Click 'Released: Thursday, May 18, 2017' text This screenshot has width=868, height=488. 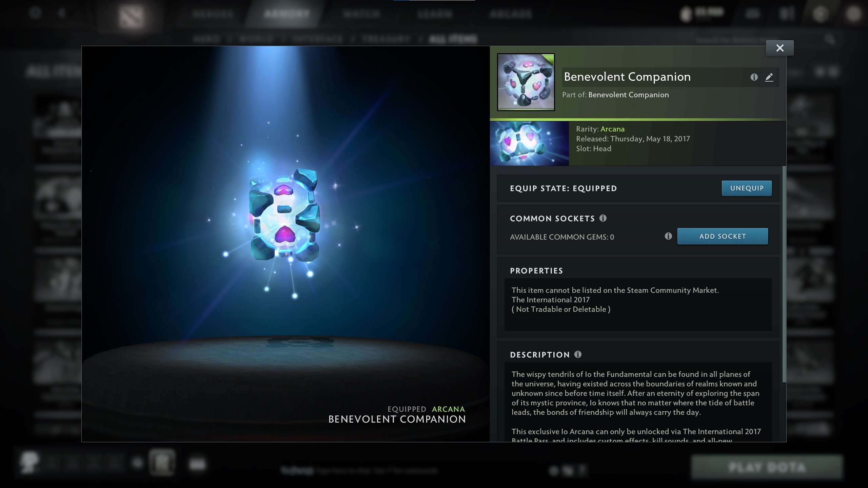[x=633, y=139]
